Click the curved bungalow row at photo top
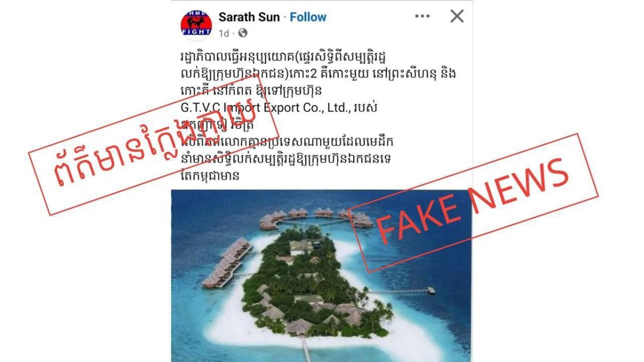644x362 pixels. [314, 217]
